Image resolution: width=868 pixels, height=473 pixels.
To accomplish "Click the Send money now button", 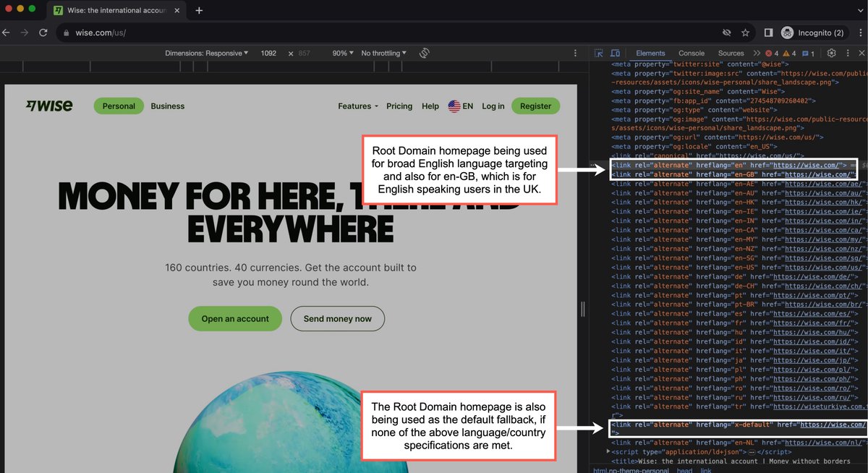I will point(338,318).
